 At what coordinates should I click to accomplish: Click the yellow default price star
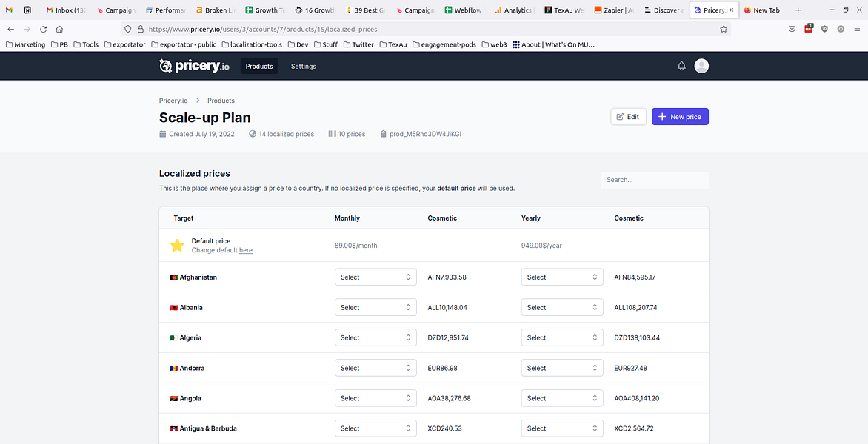(177, 246)
